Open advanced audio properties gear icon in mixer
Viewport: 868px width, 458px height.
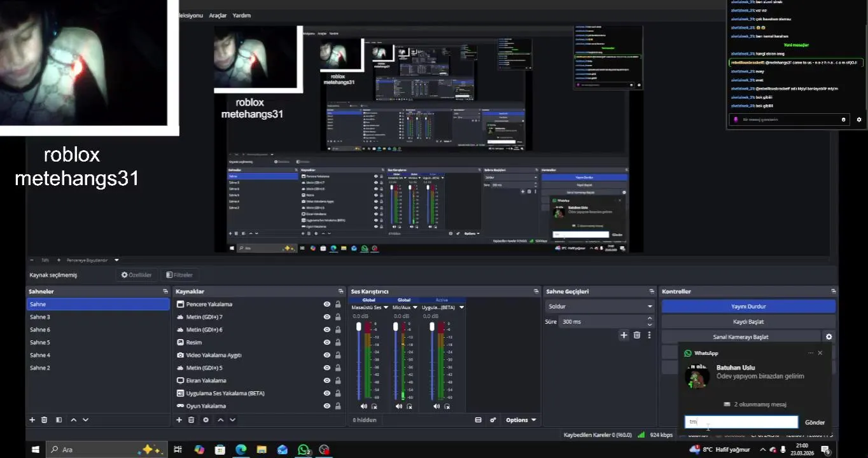coord(493,420)
